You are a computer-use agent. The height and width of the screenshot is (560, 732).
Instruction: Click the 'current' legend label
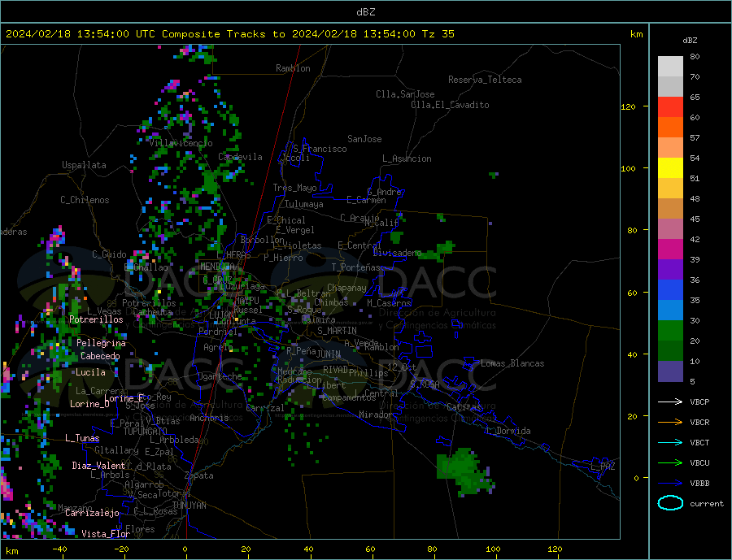coord(707,504)
